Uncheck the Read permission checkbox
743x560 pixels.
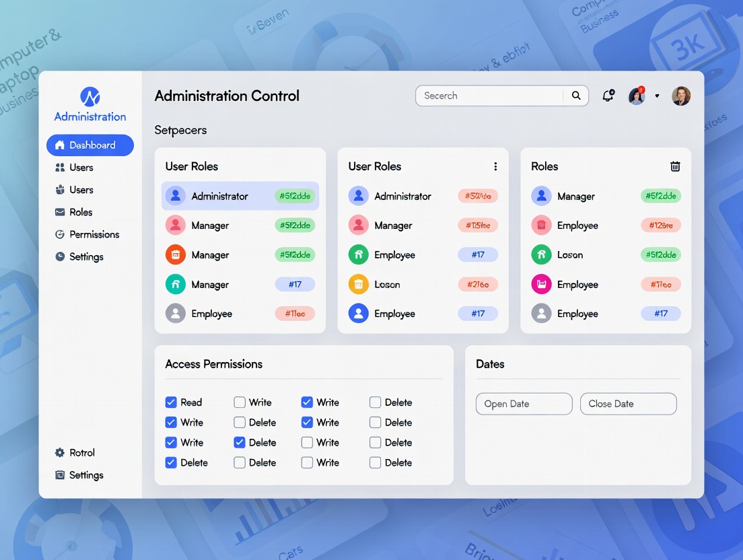tap(171, 403)
